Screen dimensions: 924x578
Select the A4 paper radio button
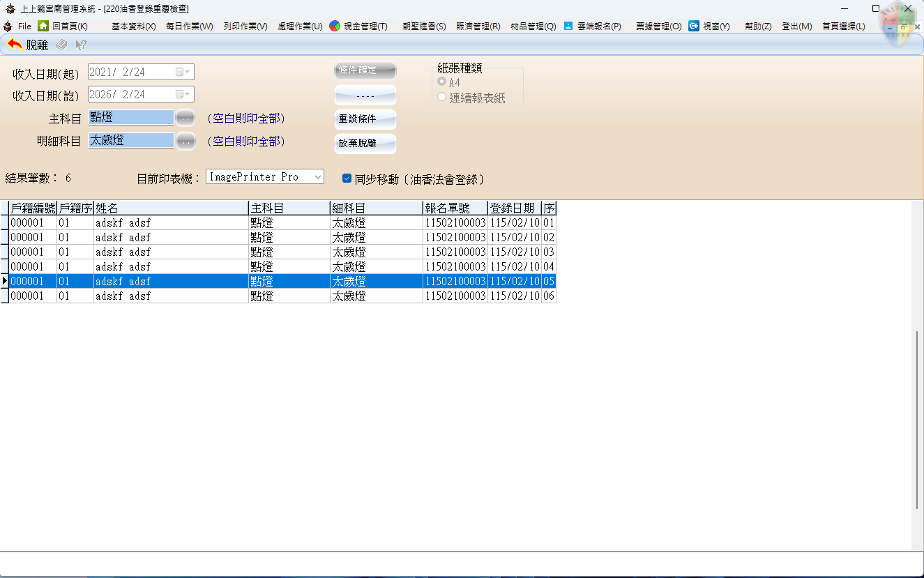(441, 82)
